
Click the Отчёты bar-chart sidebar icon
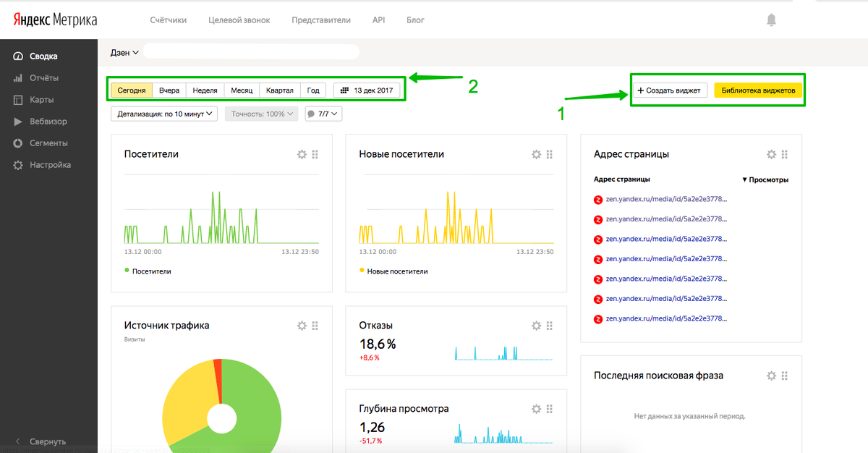pos(18,78)
